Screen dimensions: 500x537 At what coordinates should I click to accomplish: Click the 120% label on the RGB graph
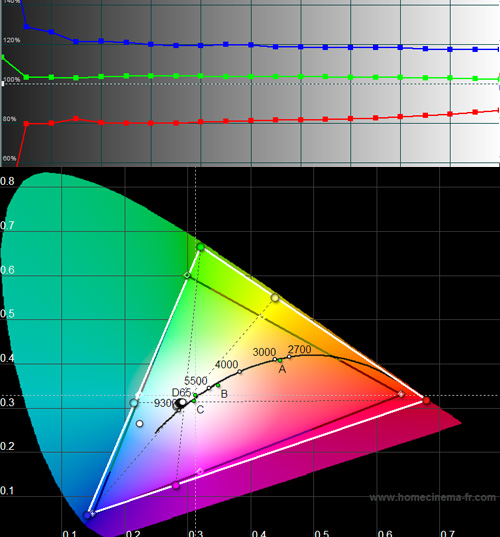pos(12,40)
